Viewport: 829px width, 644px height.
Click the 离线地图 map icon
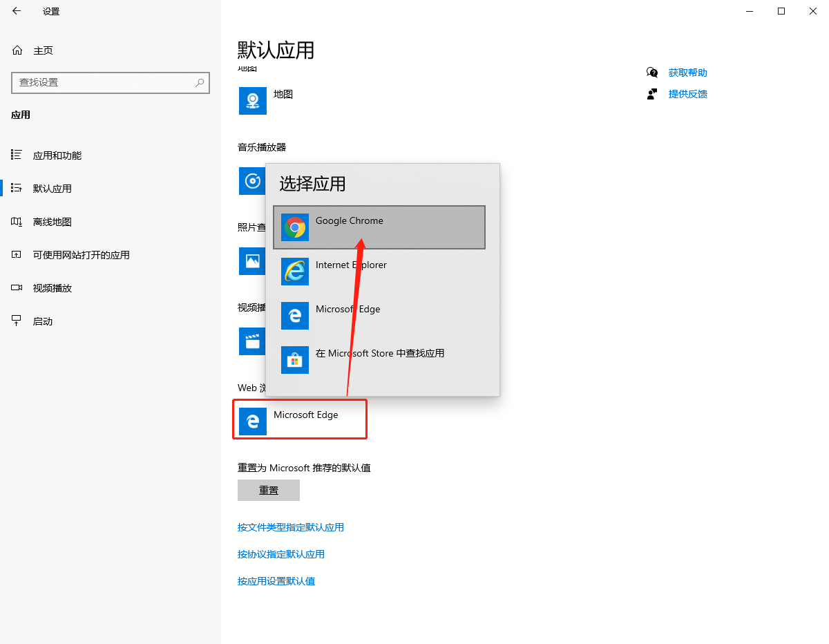[17, 222]
